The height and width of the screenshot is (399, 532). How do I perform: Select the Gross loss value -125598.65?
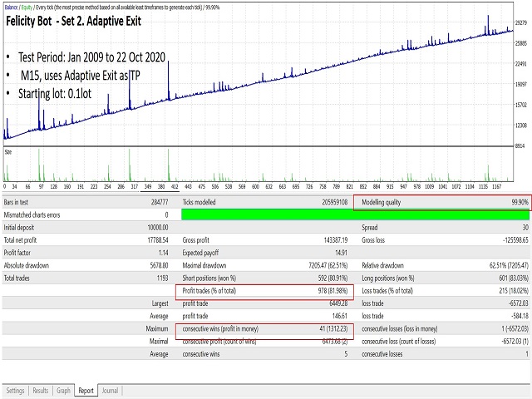515,240
